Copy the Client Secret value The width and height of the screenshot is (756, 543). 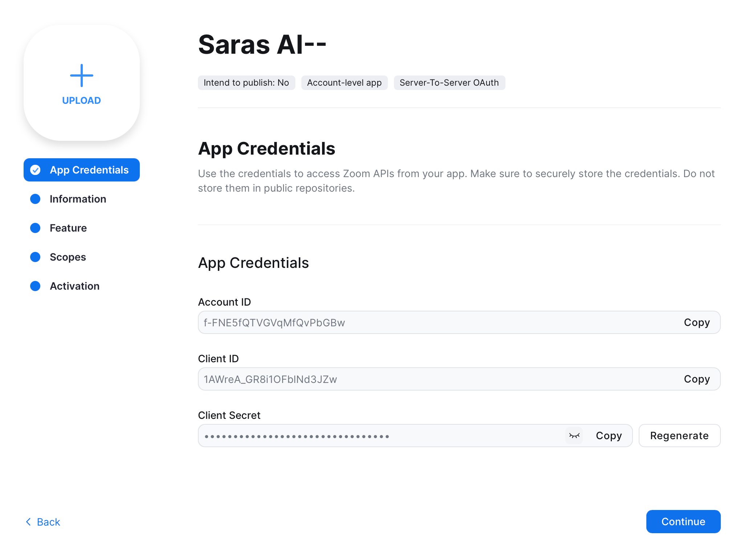coord(609,436)
